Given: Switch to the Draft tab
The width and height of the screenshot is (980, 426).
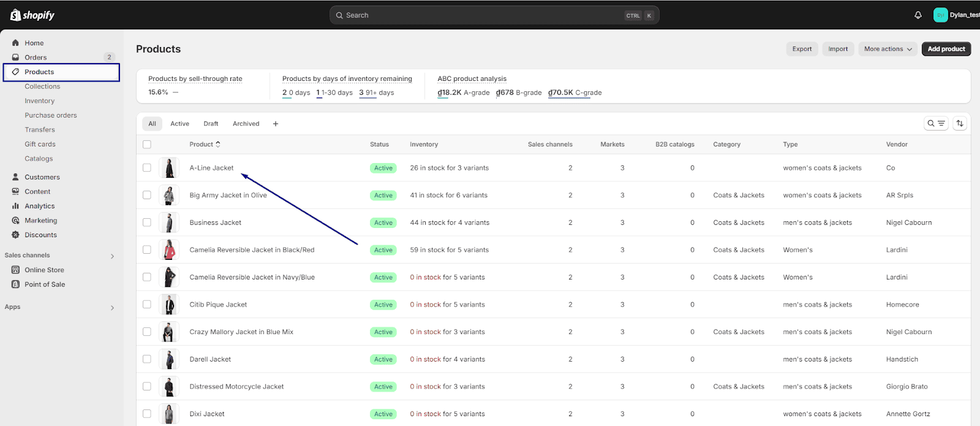Looking at the screenshot, I should click(x=211, y=124).
